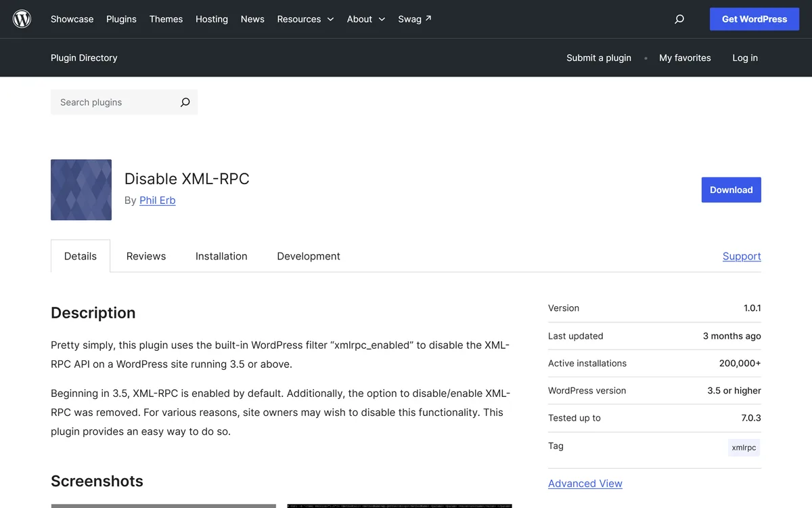Switch to the Reviews tab
Screen dimensions: 812x508
pos(146,256)
